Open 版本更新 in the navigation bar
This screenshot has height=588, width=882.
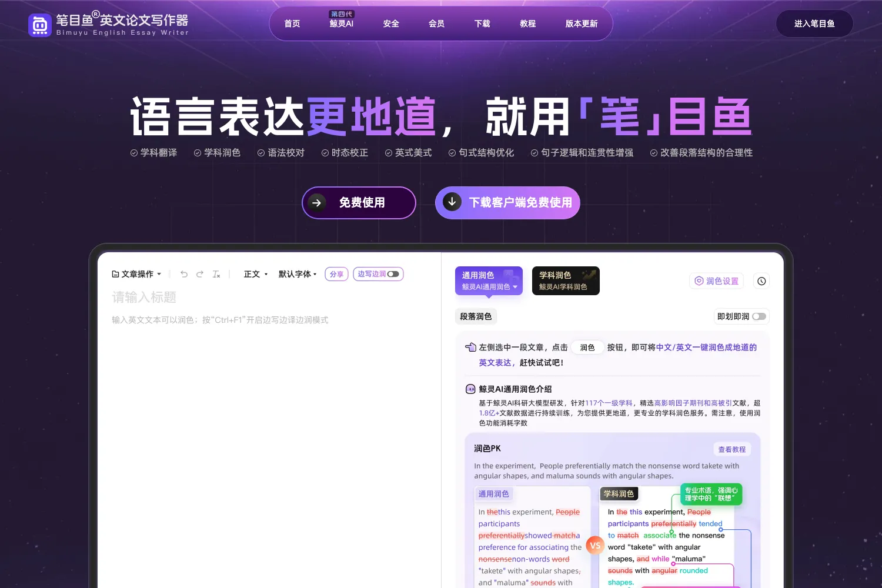point(582,24)
